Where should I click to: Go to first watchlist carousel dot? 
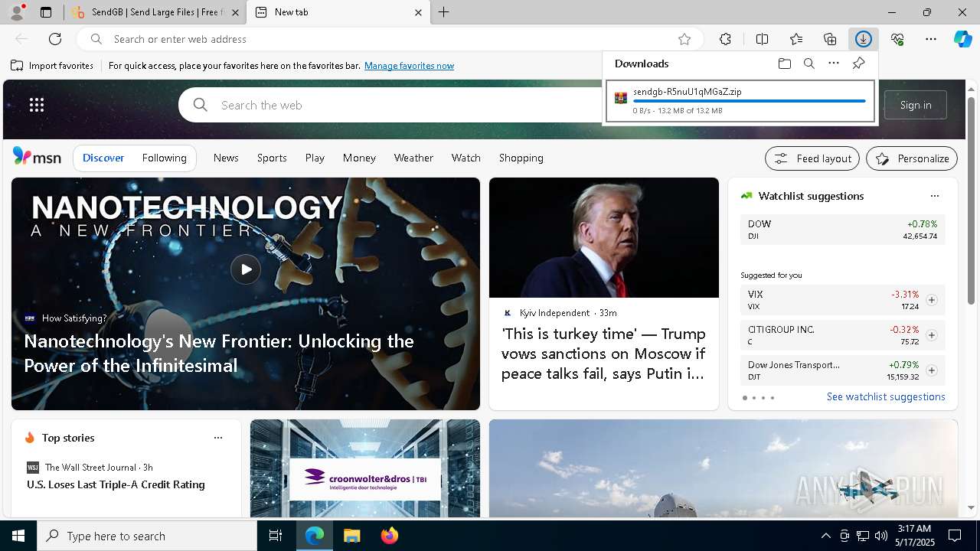744,398
